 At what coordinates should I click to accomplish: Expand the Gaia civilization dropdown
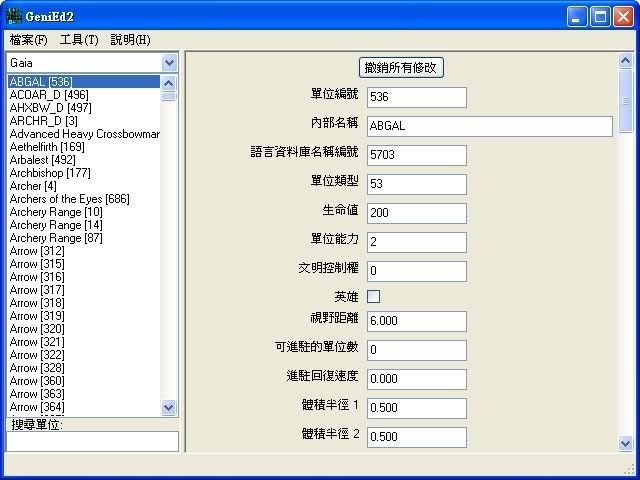pos(169,63)
